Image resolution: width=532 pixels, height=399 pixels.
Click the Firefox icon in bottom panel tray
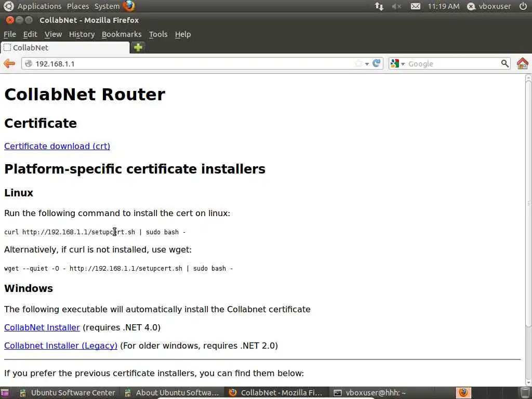(463, 393)
